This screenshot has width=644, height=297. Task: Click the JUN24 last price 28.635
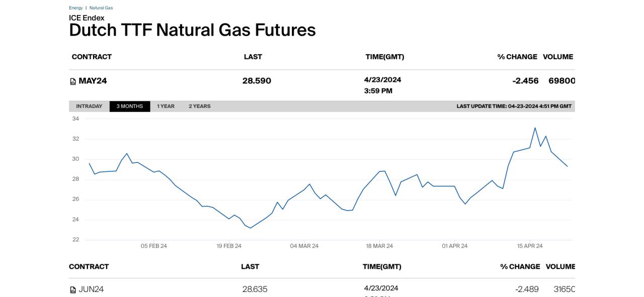[255, 289]
